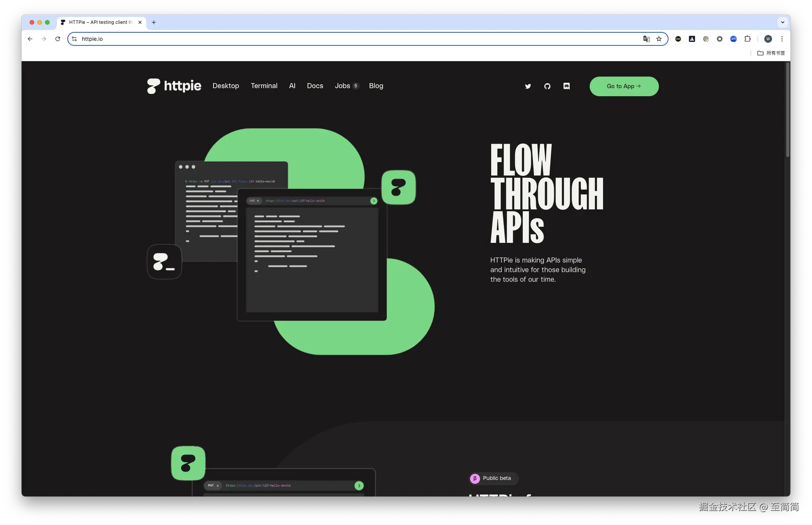
Task: Open the Extensions puzzle icon
Action: click(x=747, y=39)
